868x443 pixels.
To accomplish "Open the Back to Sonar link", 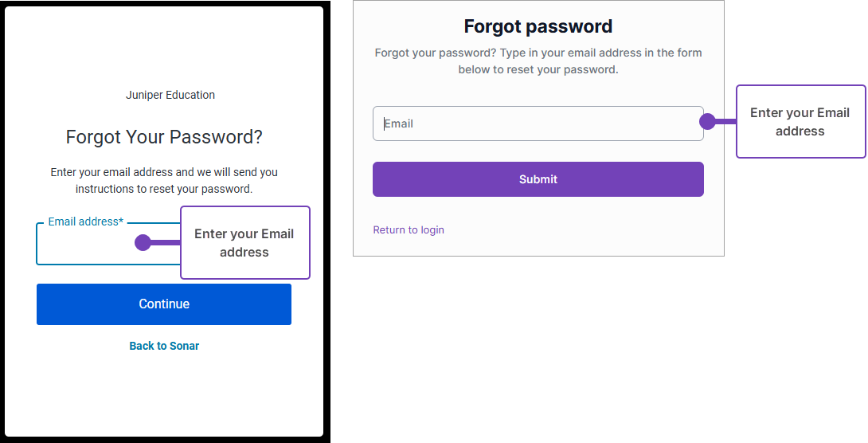I will (x=164, y=346).
